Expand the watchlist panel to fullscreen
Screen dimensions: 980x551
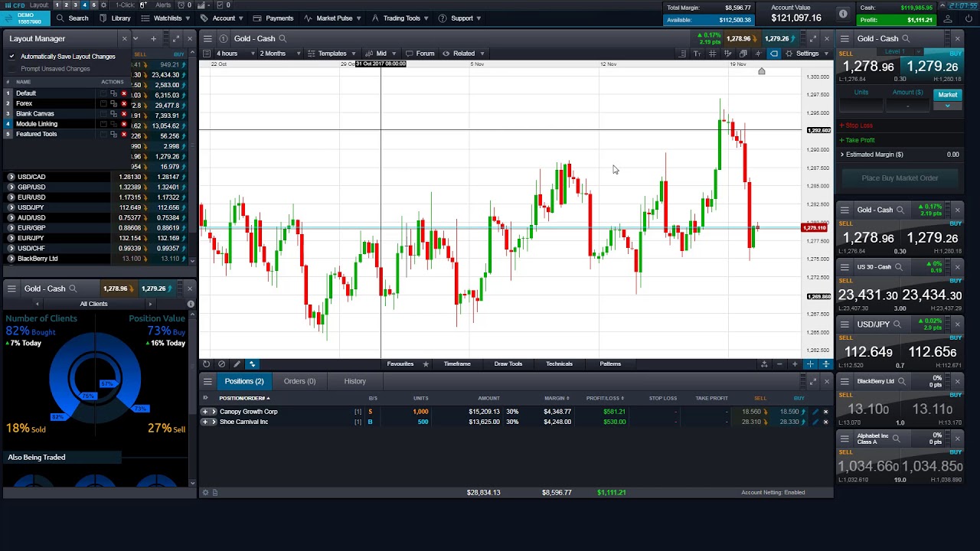click(x=175, y=38)
